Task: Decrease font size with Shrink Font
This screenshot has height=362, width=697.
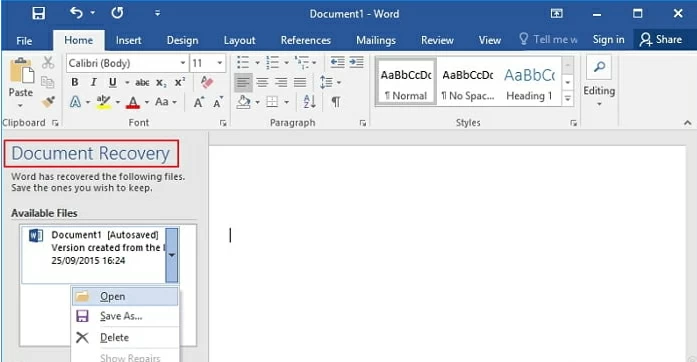Action: coord(218,103)
